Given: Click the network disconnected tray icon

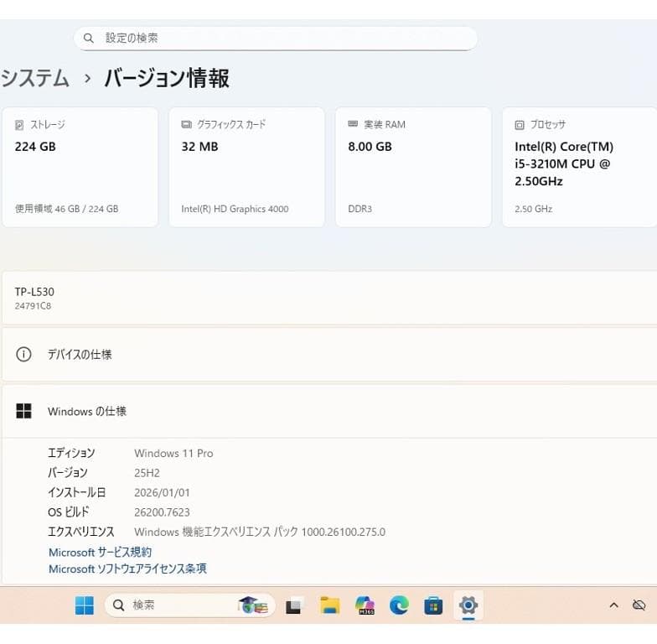Looking at the screenshot, I should pos(639,605).
